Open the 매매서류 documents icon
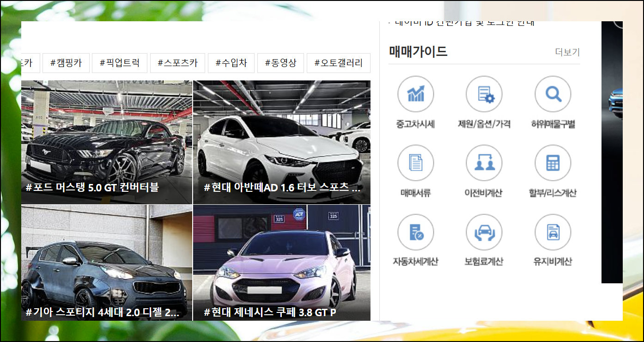This screenshot has height=342, width=644. [415, 163]
